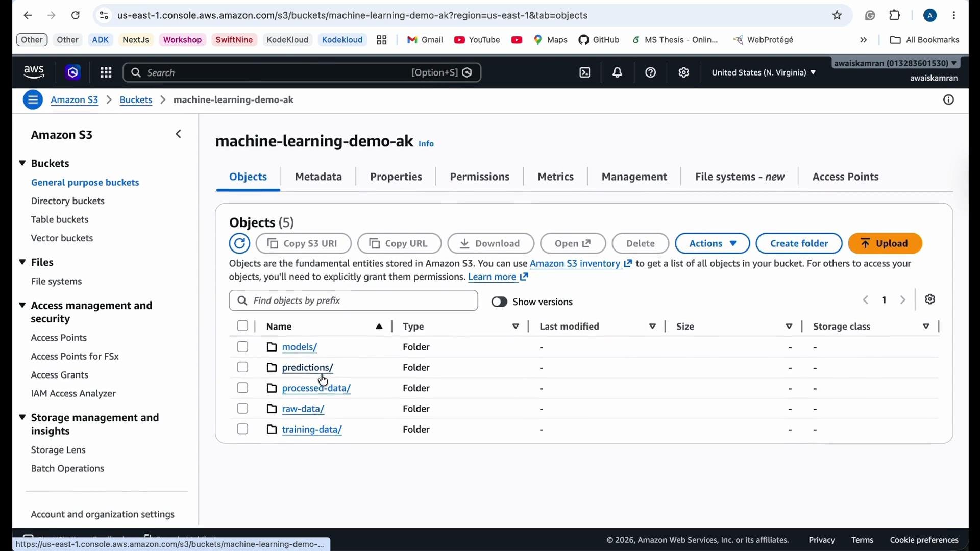The image size is (980, 551).
Task: Open the Amazon Q assistant icon
Action: coord(73,73)
